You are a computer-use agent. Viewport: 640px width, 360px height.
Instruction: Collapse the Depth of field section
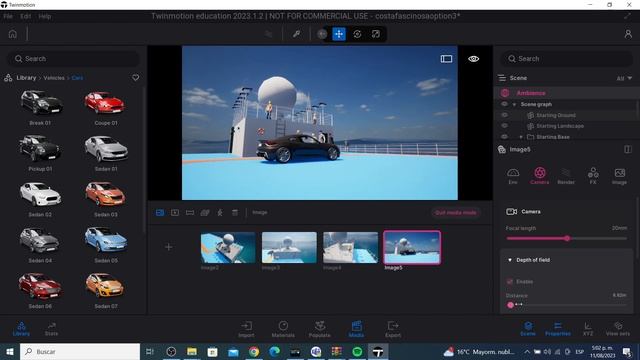510,260
